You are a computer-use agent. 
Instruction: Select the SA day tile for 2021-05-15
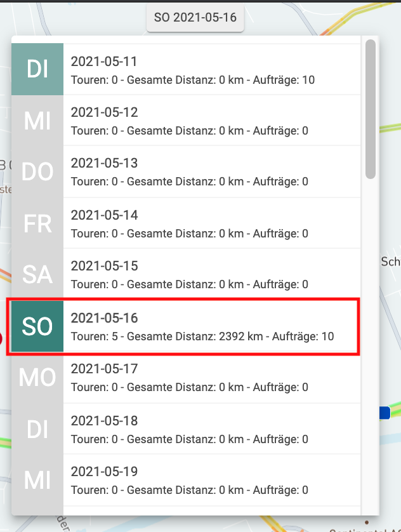click(37, 274)
